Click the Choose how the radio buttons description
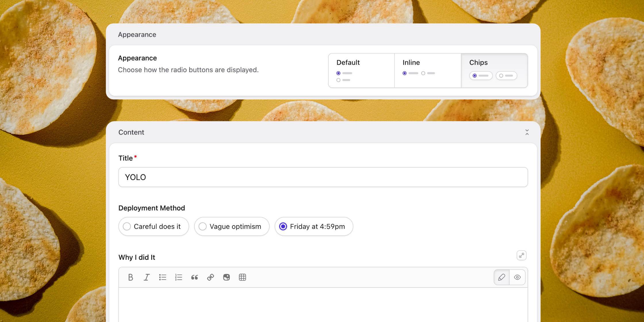Image resolution: width=644 pixels, height=322 pixels. tap(188, 70)
